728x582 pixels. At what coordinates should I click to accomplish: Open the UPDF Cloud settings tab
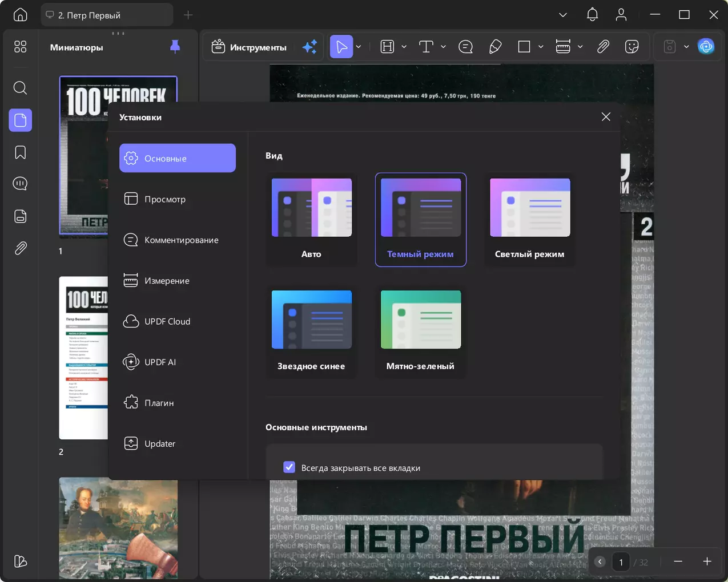click(178, 321)
